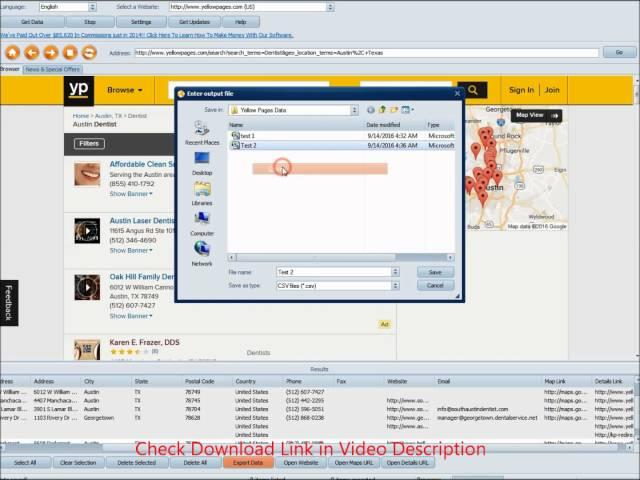This screenshot has height=480, width=640.
Task: Expand Show Banner under Oak Hill Family
Action: pyautogui.click(x=131, y=316)
